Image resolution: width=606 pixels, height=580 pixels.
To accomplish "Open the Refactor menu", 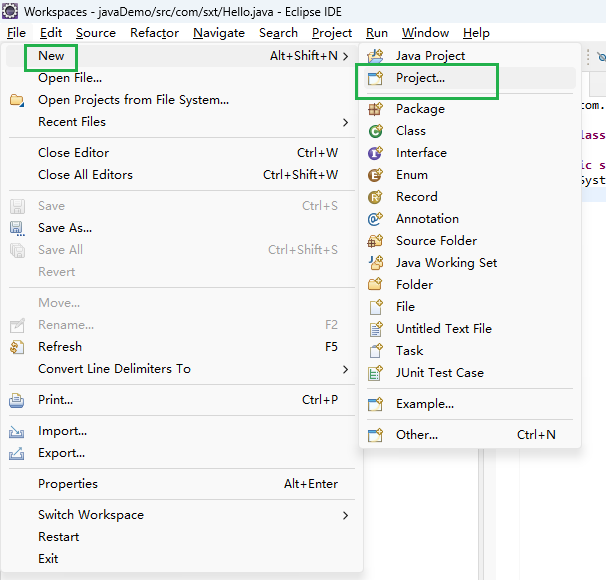I will (x=154, y=33).
